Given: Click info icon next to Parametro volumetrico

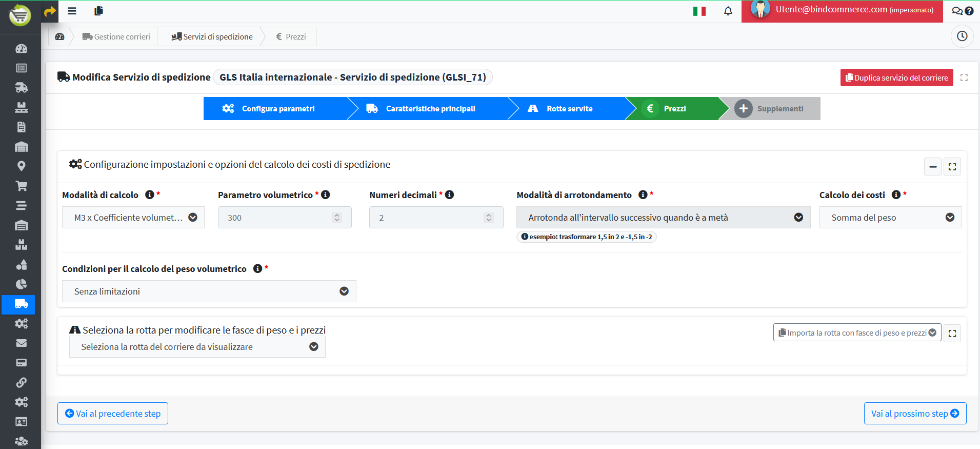Looking at the screenshot, I should (325, 195).
